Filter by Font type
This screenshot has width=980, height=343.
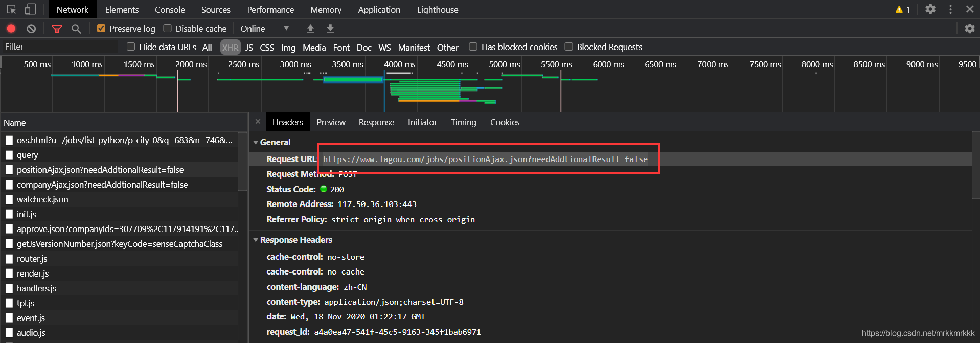(x=341, y=48)
